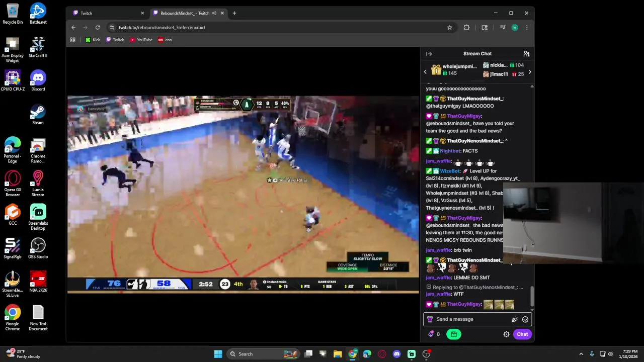Open the Kick bookmark

click(x=93, y=40)
